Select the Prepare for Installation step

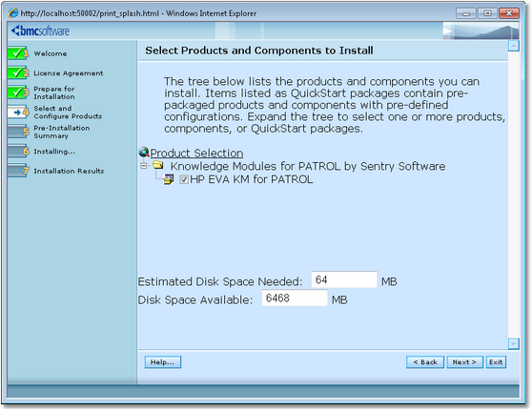54,92
